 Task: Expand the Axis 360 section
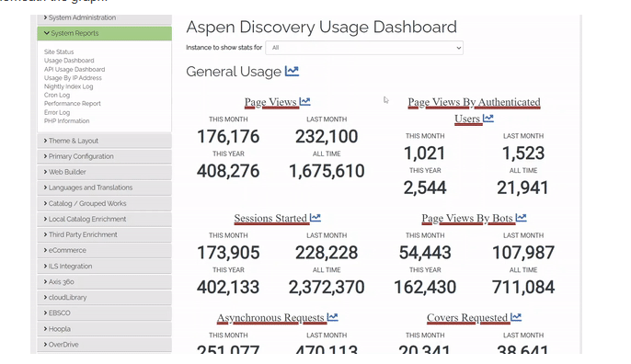(104, 282)
